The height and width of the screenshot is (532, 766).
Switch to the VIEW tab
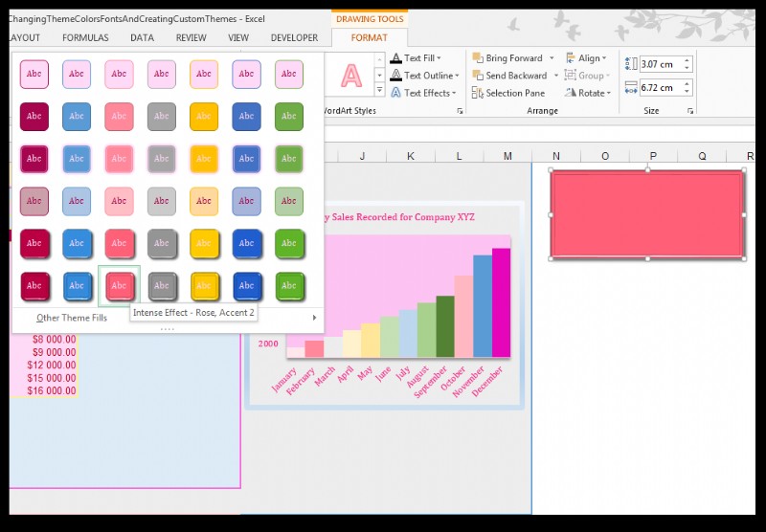click(x=238, y=37)
